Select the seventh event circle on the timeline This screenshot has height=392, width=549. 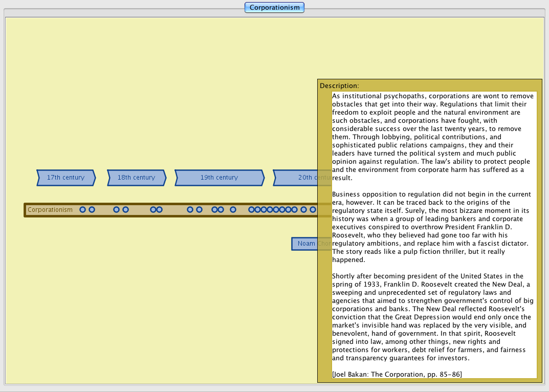[190, 210]
